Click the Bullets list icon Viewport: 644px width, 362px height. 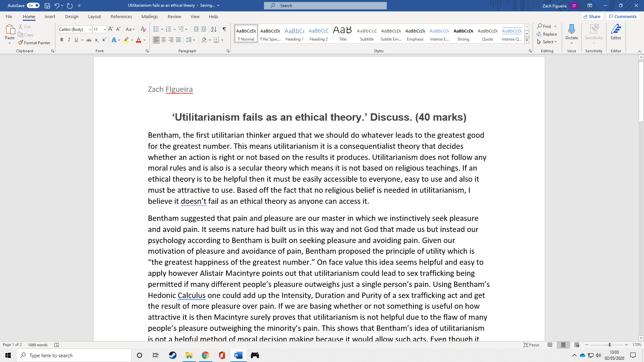(x=156, y=29)
